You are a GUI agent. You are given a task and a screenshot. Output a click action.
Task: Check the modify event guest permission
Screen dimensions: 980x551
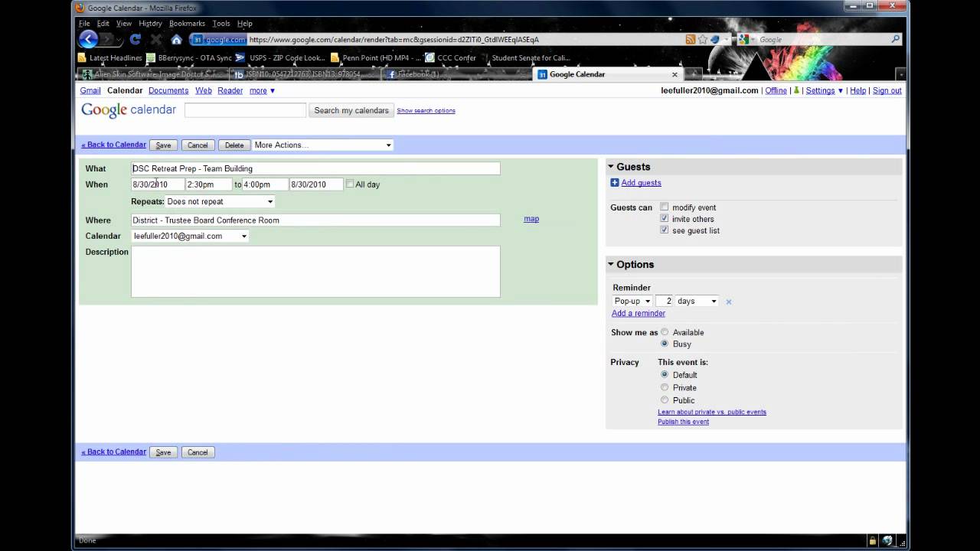point(665,207)
